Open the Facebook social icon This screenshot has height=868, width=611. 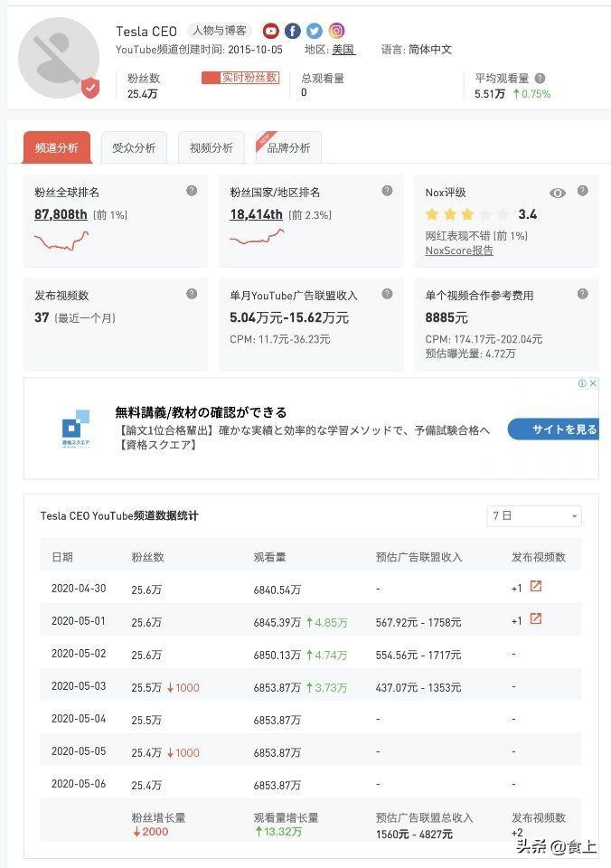pyautogui.click(x=293, y=31)
